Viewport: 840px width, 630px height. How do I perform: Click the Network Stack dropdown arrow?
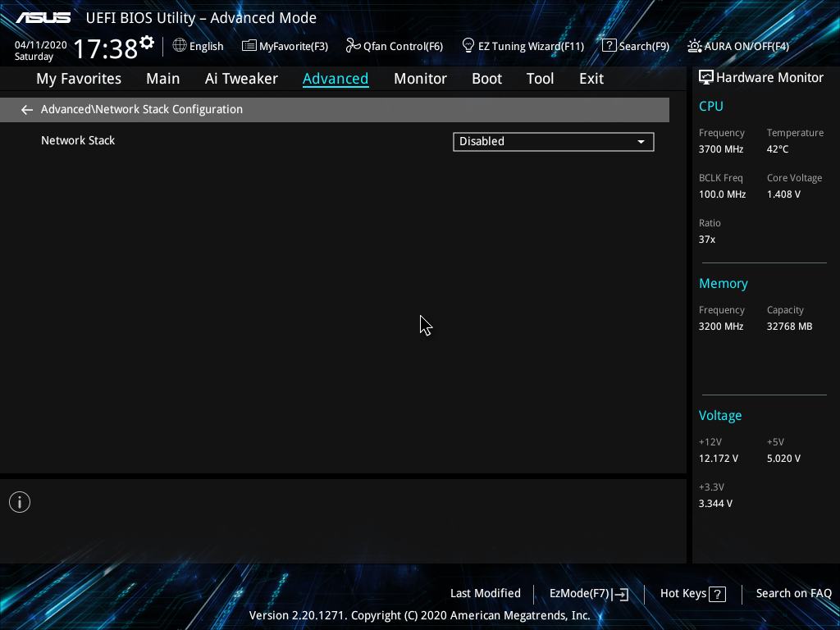click(641, 142)
